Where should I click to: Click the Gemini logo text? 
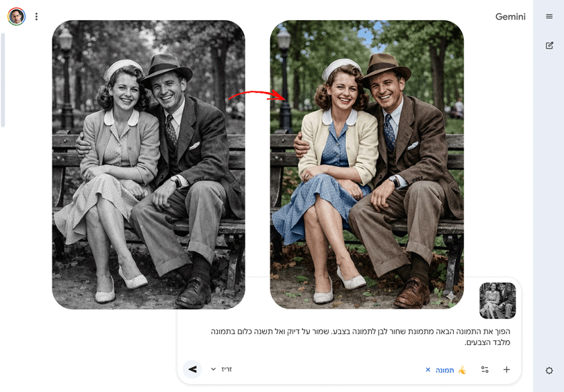(x=510, y=17)
